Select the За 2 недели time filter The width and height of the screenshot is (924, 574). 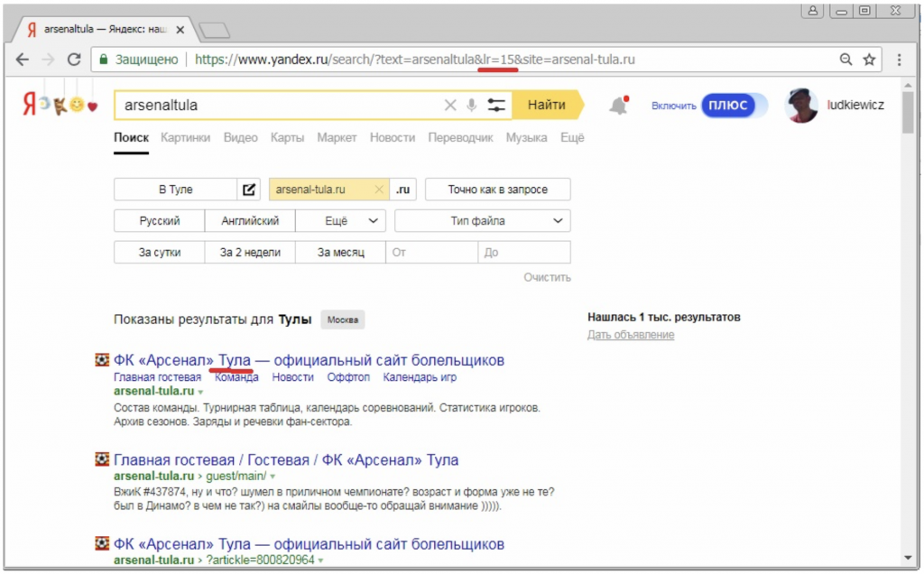250,252
